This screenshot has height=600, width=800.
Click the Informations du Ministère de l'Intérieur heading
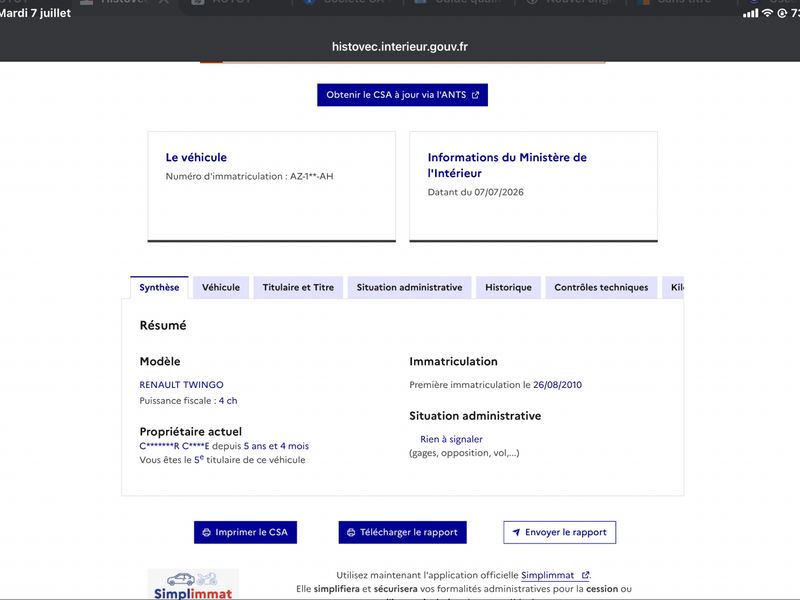[507, 165]
